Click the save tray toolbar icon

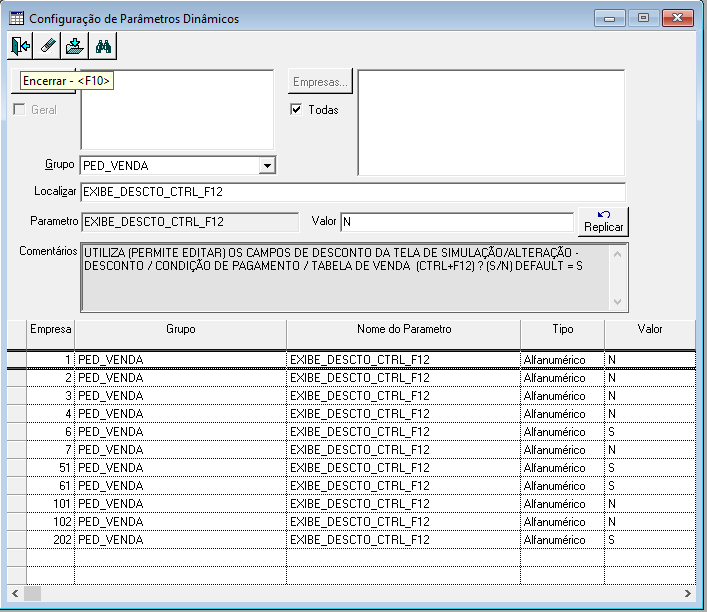click(x=75, y=46)
